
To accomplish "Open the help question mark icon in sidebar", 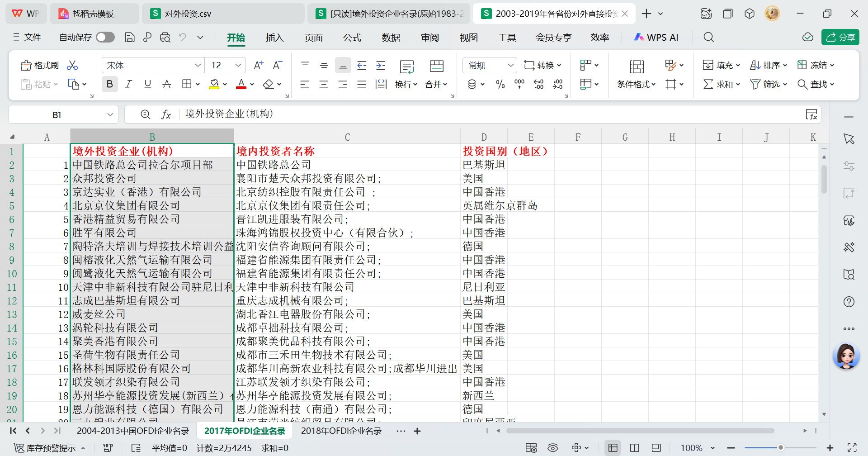I will click(x=849, y=302).
